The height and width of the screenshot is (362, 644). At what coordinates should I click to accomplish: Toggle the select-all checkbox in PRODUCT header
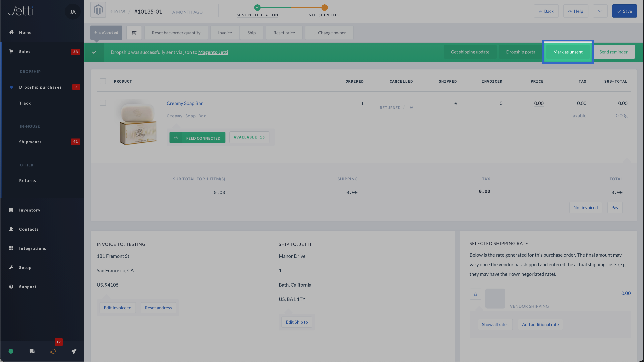(x=103, y=81)
